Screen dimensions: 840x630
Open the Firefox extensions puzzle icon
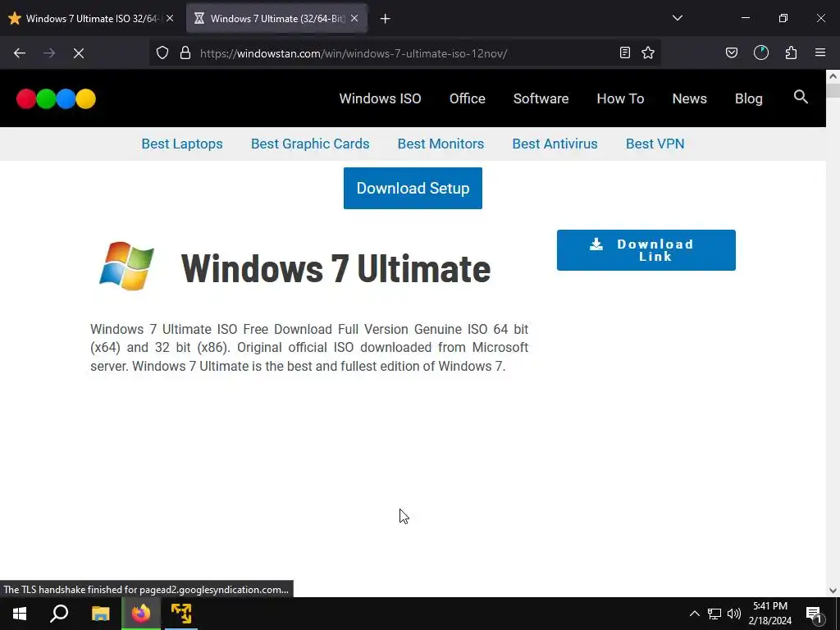tap(792, 53)
